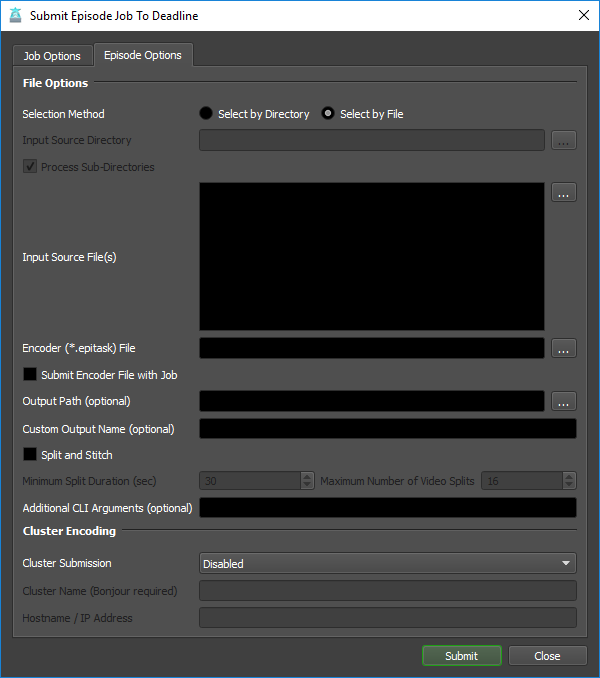Browse for Output Path folder
Viewport: 600px width, 678px height.
click(x=564, y=401)
